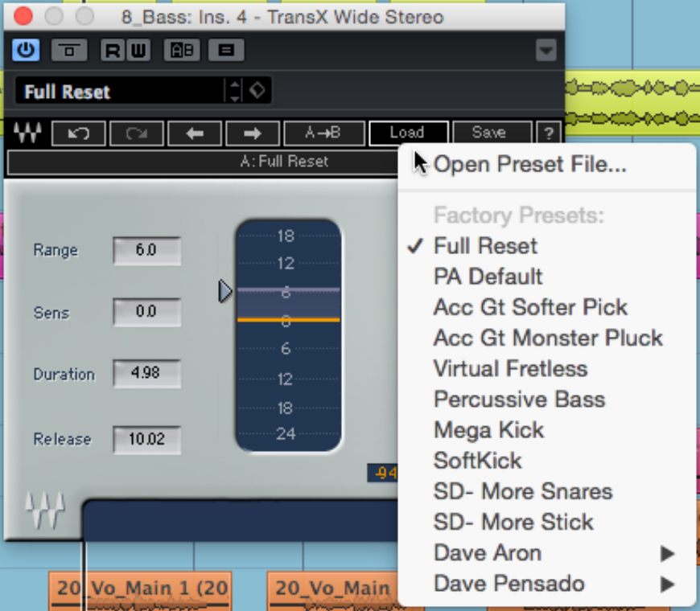Select the second 20_Vo_Main clip

[332, 592]
